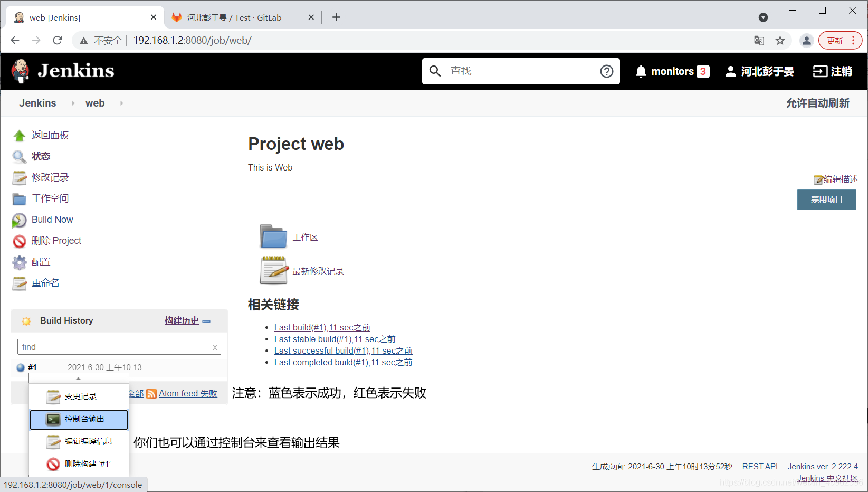
Task: Open the search help question-mark icon
Action: tap(607, 71)
